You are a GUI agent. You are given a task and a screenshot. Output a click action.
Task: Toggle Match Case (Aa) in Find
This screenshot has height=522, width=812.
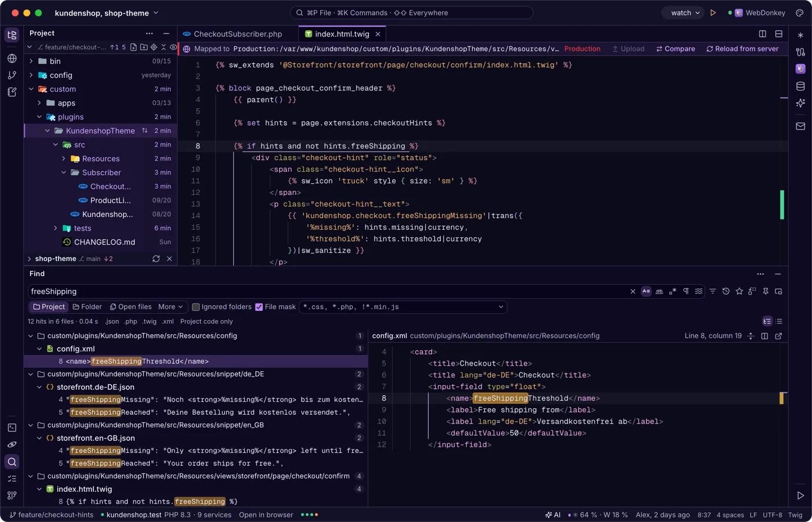pos(646,291)
